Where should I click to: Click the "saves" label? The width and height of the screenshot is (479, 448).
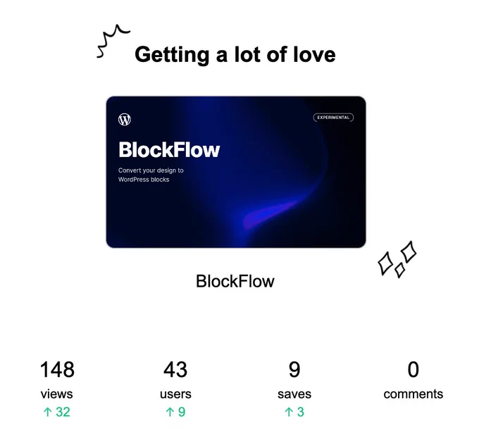[294, 394]
